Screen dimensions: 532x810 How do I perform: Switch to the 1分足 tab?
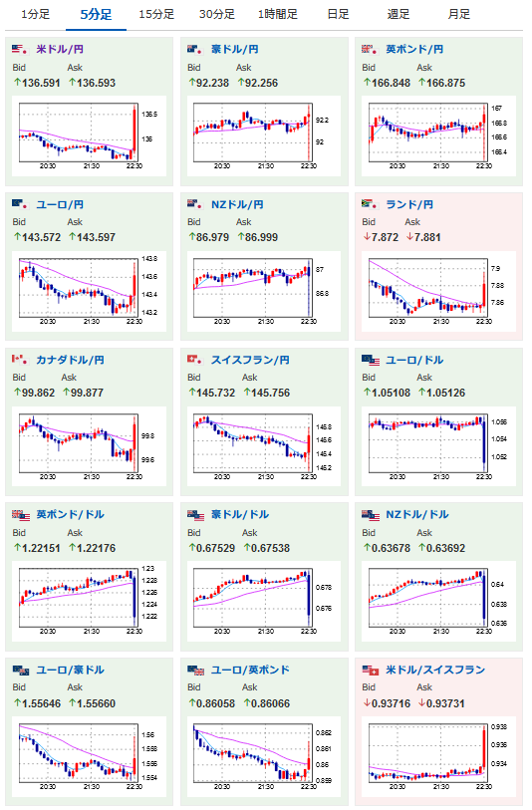[x=36, y=15]
